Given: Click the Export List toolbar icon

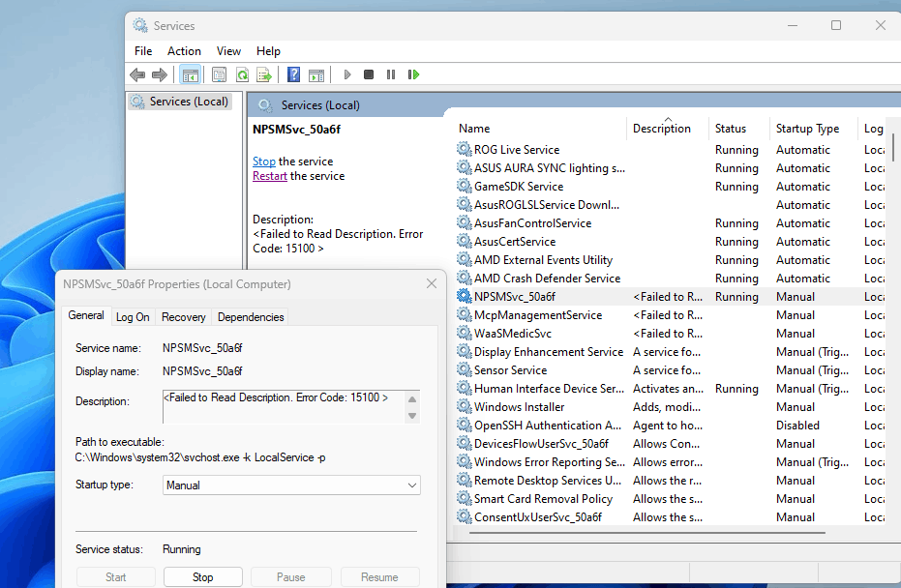Looking at the screenshot, I should click(264, 74).
